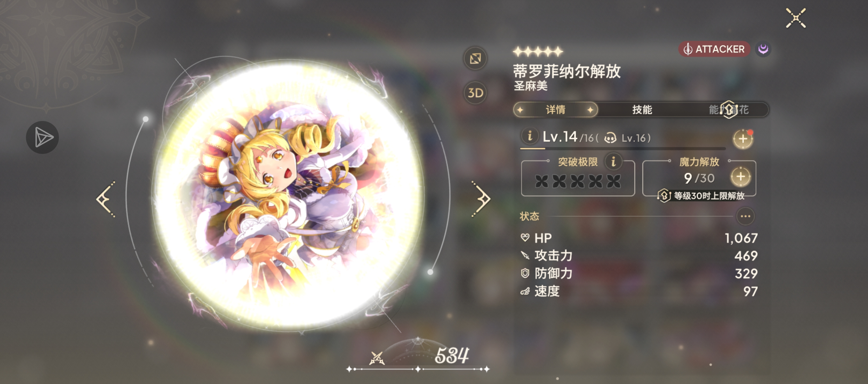
Task: Close the character detail screen
Action: tap(796, 18)
